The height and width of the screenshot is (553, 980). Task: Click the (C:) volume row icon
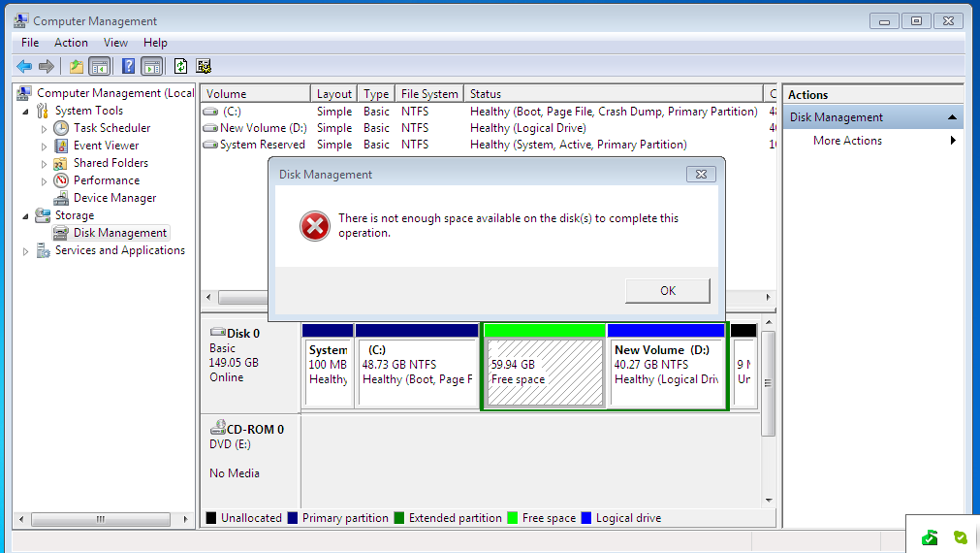click(x=210, y=112)
